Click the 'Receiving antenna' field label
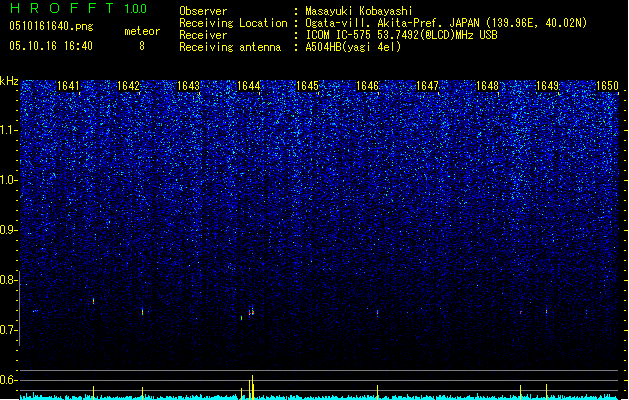The height and width of the screenshot is (400, 629). (x=230, y=47)
